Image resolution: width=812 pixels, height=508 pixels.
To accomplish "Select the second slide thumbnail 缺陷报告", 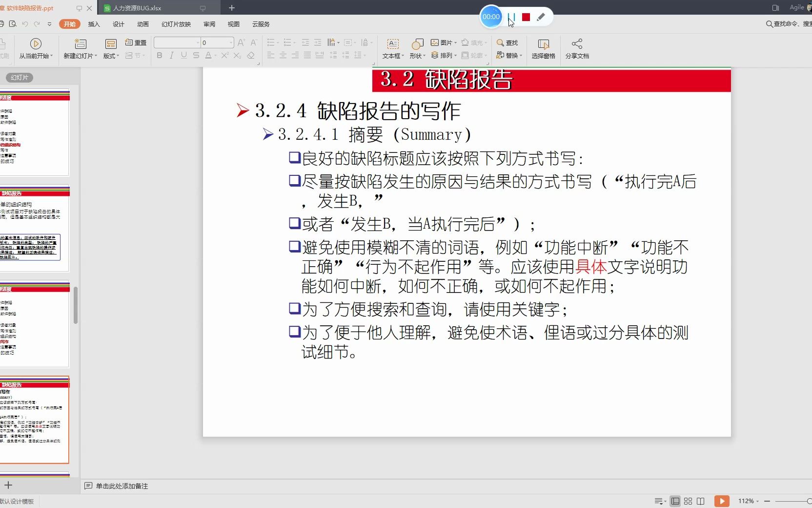I will click(x=35, y=228).
